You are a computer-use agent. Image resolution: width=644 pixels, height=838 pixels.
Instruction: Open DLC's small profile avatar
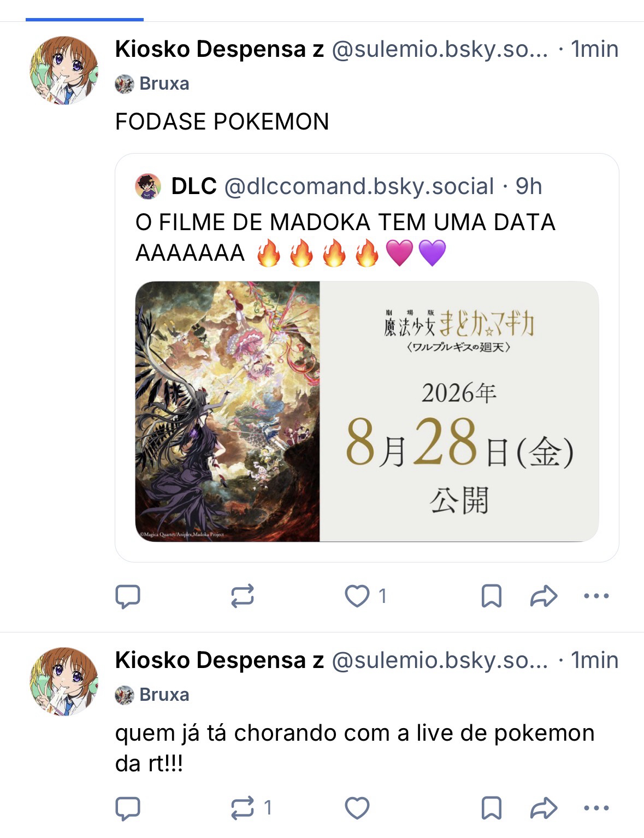point(148,186)
